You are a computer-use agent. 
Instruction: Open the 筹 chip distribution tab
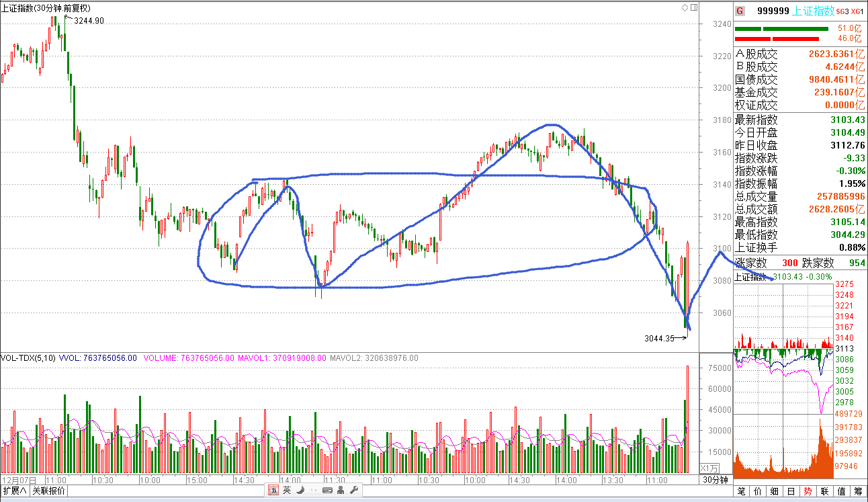click(858, 491)
